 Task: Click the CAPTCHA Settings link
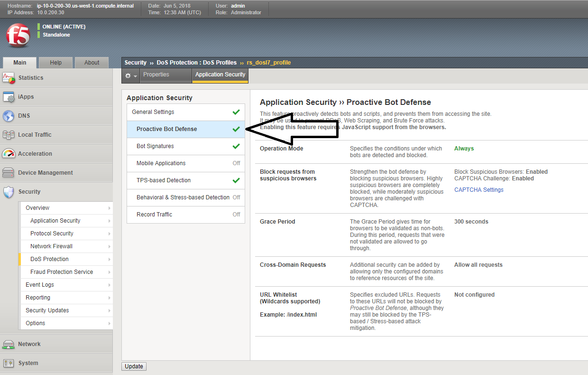coord(479,190)
